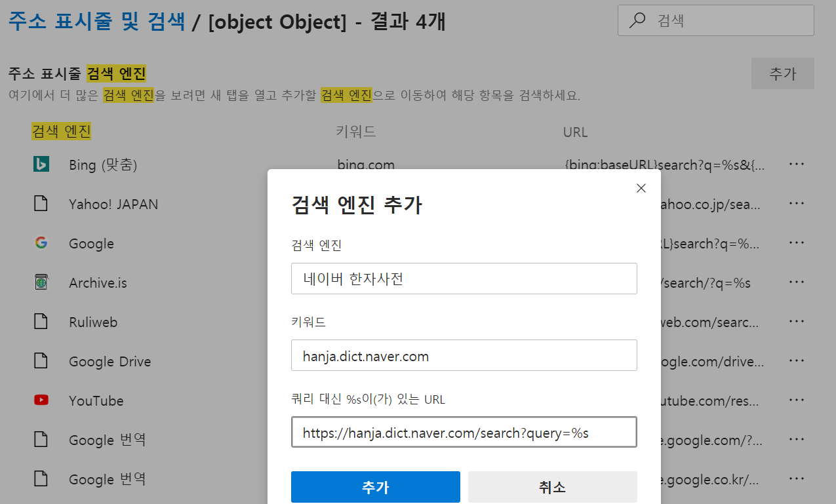Image resolution: width=836 pixels, height=504 pixels.
Task: Click the magnifier icon in search box
Action: click(637, 21)
